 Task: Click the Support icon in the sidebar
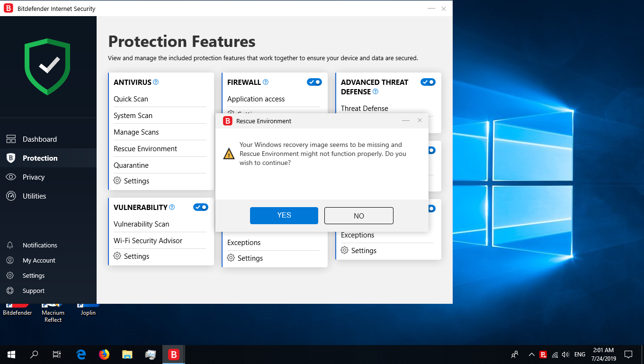click(10, 291)
